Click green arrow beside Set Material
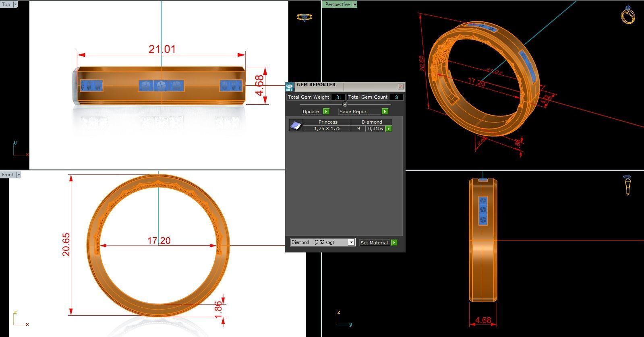Viewport: 644px width, 337px height. tap(394, 242)
